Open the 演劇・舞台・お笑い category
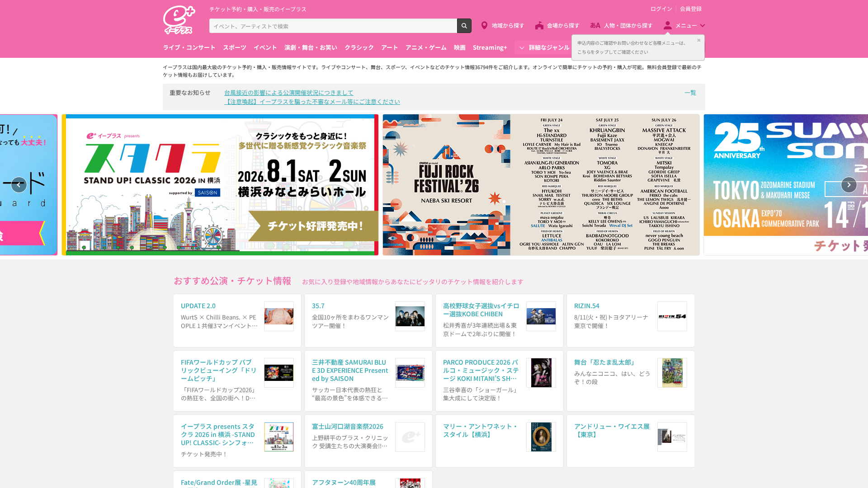This screenshot has width=868, height=488. click(311, 47)
